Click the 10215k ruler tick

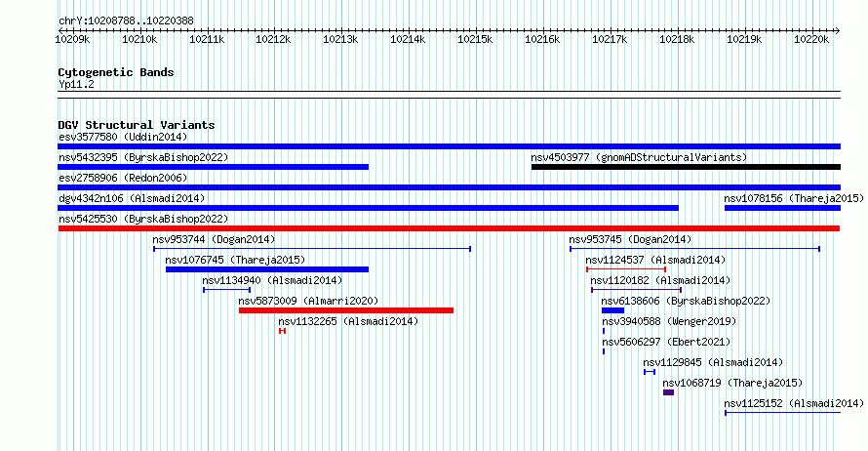[476, 39]
